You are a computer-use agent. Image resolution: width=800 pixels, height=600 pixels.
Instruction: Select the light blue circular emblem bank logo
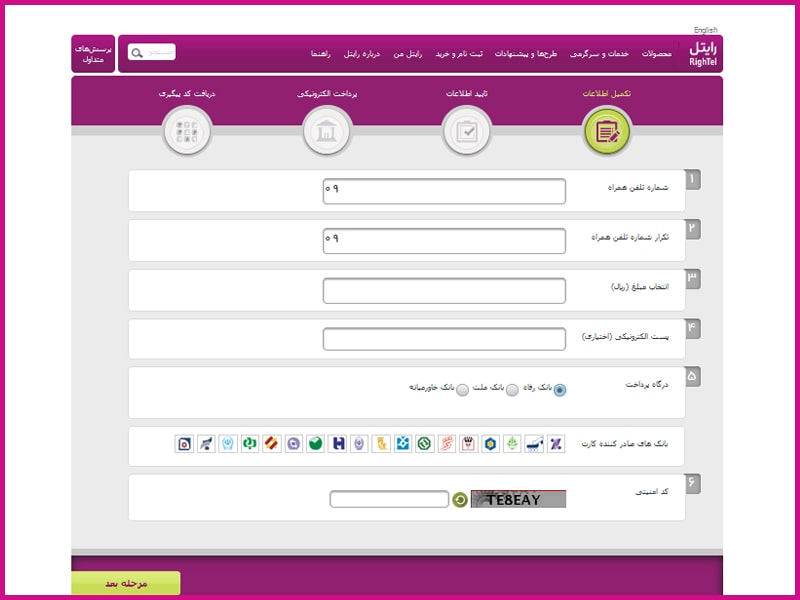point(228,443)
